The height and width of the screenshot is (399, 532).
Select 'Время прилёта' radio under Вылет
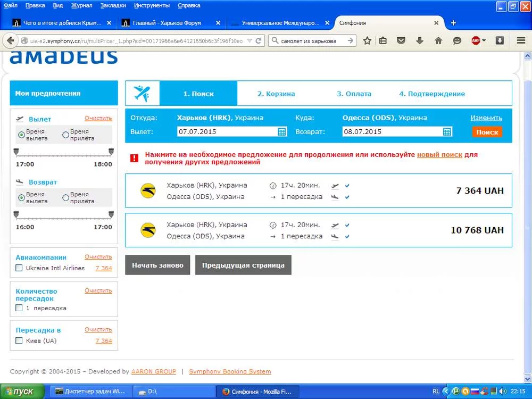coord(66,135)
